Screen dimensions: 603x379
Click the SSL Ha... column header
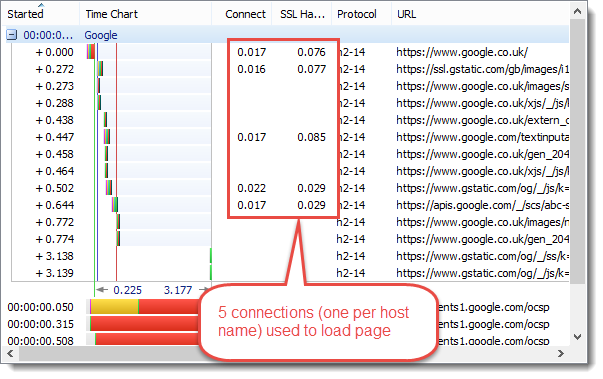302,14
